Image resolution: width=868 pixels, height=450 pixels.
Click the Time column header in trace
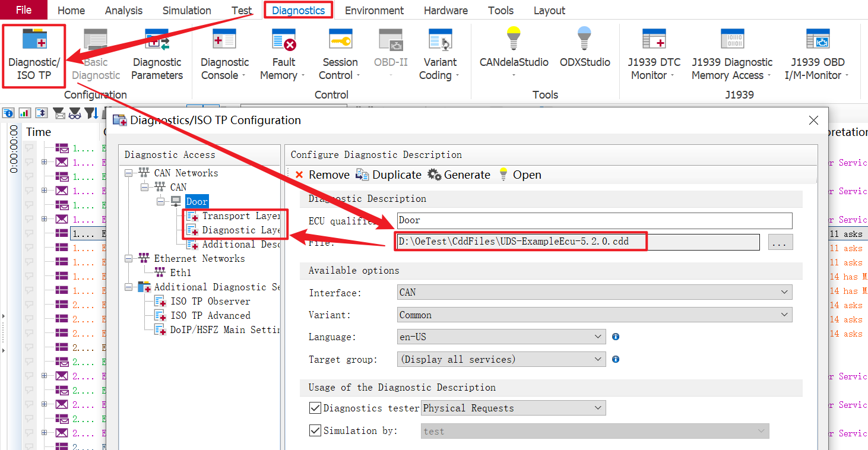(x=39, y=132)
